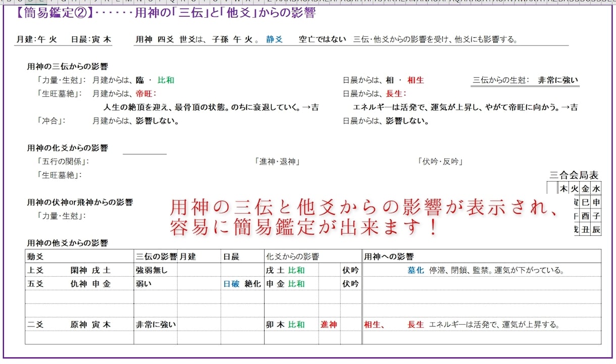Image resolution: width=616 pixels, height=364 pixels.
Task: Click the 五爻 row label
Action: (x=35, y=284)
